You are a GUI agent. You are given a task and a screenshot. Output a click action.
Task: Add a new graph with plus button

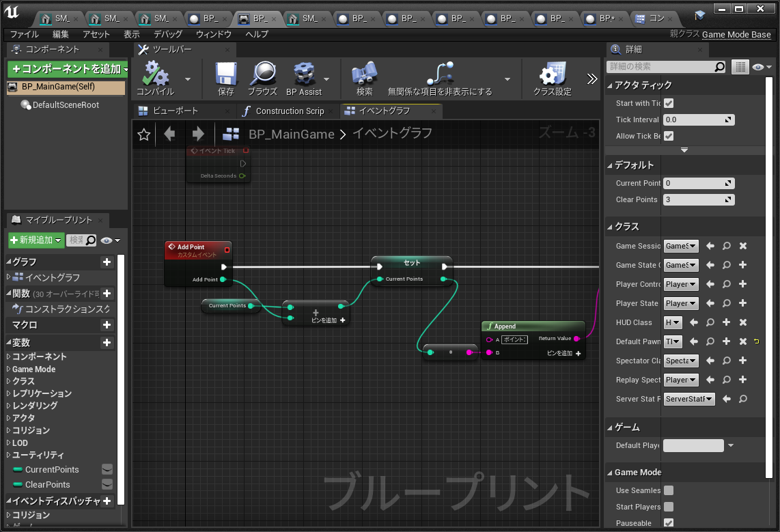(x=107, y=262)
